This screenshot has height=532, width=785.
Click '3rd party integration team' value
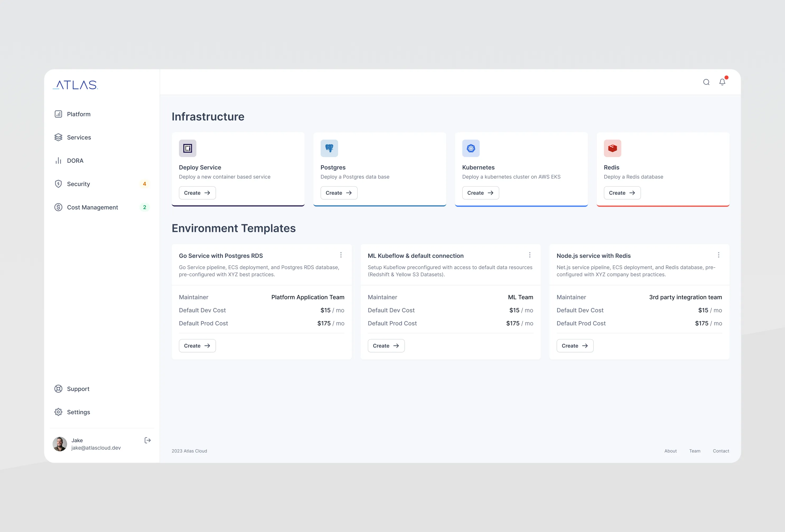click(685, 297)
